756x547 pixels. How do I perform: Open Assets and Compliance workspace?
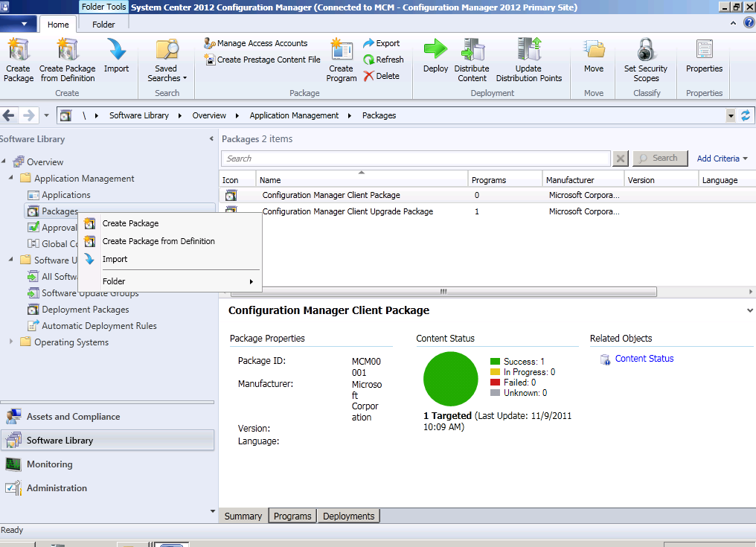[x=107, y=416]
